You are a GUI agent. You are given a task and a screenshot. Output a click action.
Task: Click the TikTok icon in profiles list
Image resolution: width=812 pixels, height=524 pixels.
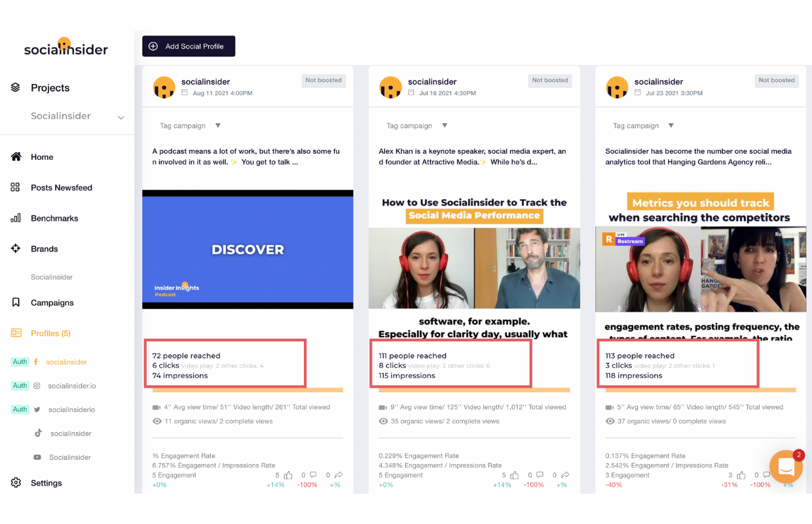coord(39,433)
